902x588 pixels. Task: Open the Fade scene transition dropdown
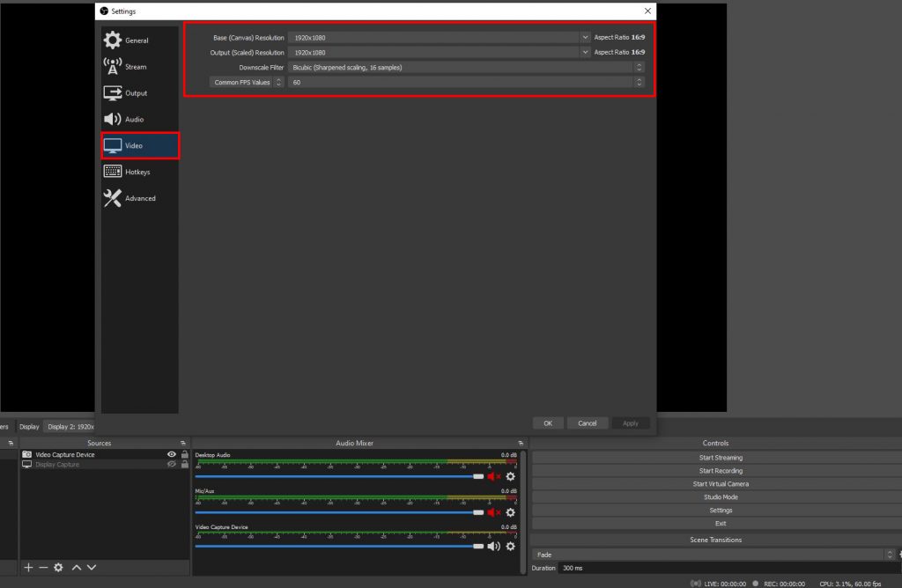[713, 555]
